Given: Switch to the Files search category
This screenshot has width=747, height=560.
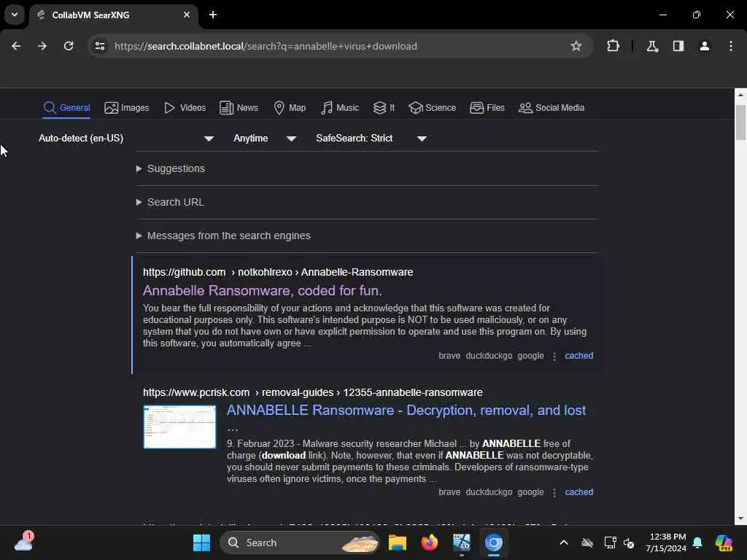Looking at the screenshot, I should (x=487, y=108).
